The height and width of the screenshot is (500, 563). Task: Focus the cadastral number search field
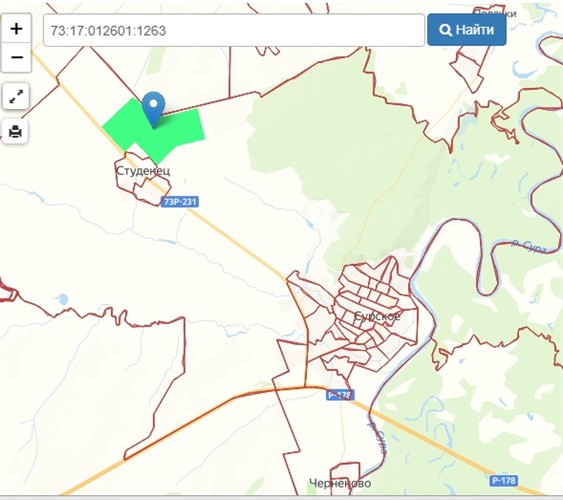point(234,31)
